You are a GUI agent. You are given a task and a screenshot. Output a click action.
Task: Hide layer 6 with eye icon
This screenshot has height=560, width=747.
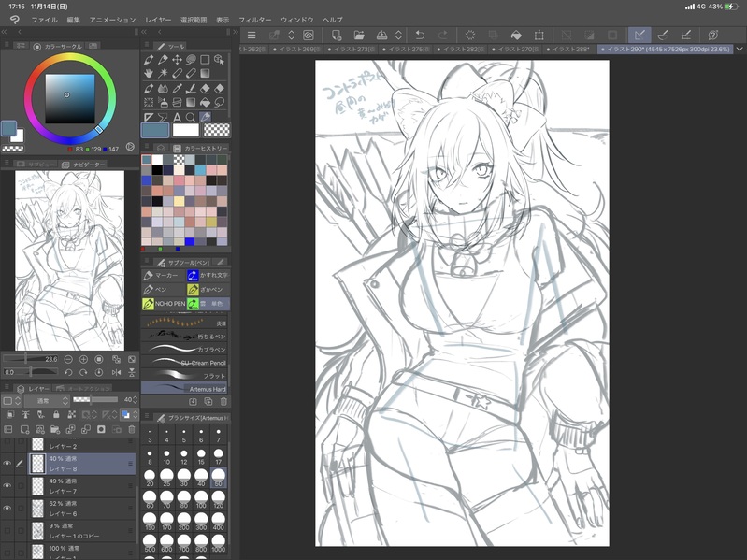(x=7, y=508)
